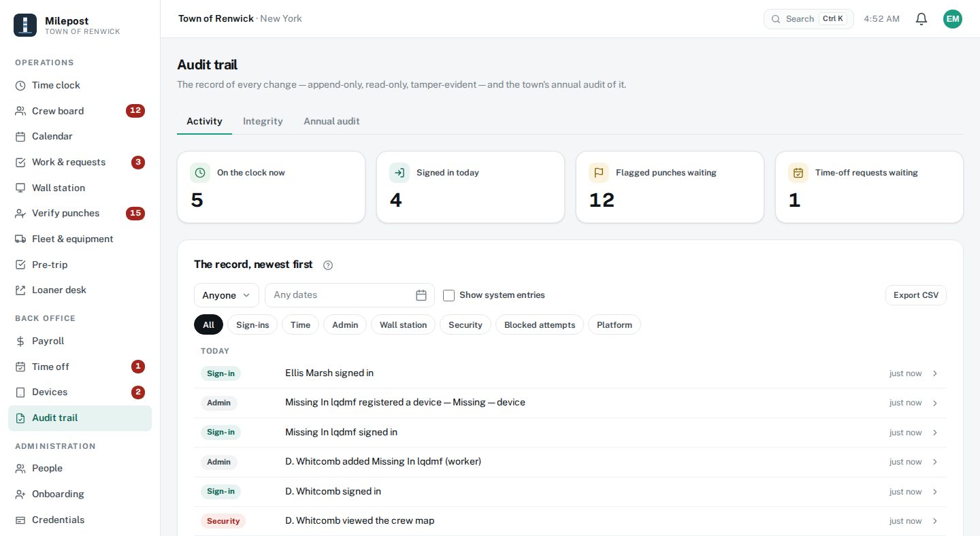Open the EM user avatar menu
The image size is (980, 536).
click(x=953, y=19)
